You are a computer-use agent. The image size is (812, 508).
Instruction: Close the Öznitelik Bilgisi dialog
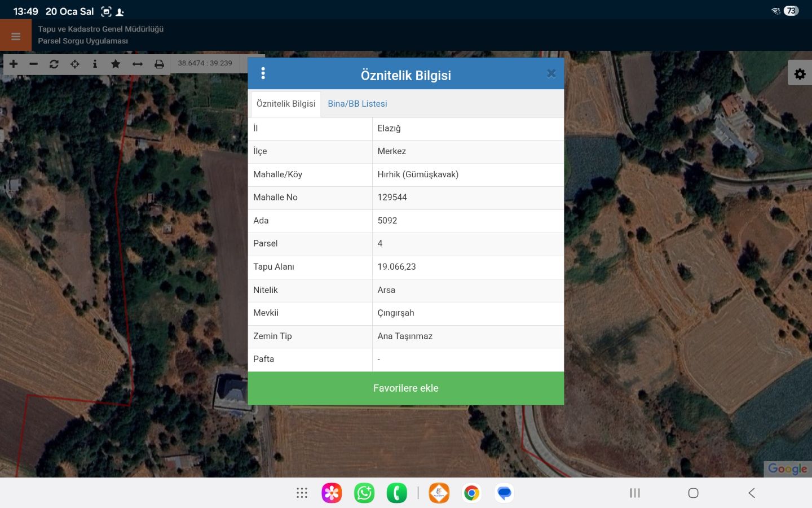point(551,73)
